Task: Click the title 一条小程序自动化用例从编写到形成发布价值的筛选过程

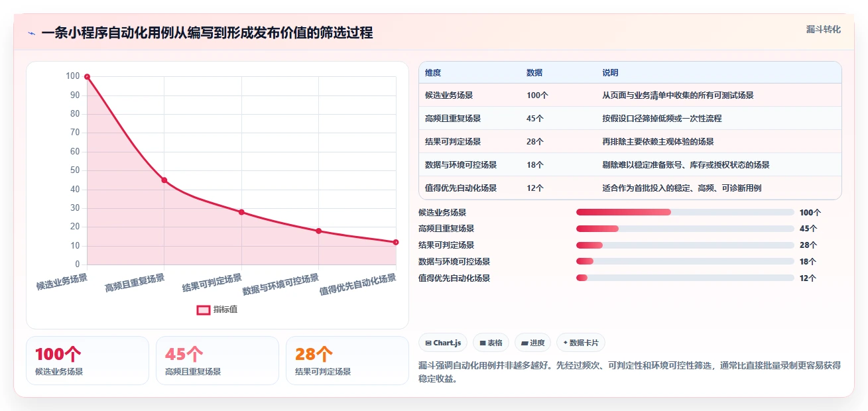Action: (x=207, y=33)
